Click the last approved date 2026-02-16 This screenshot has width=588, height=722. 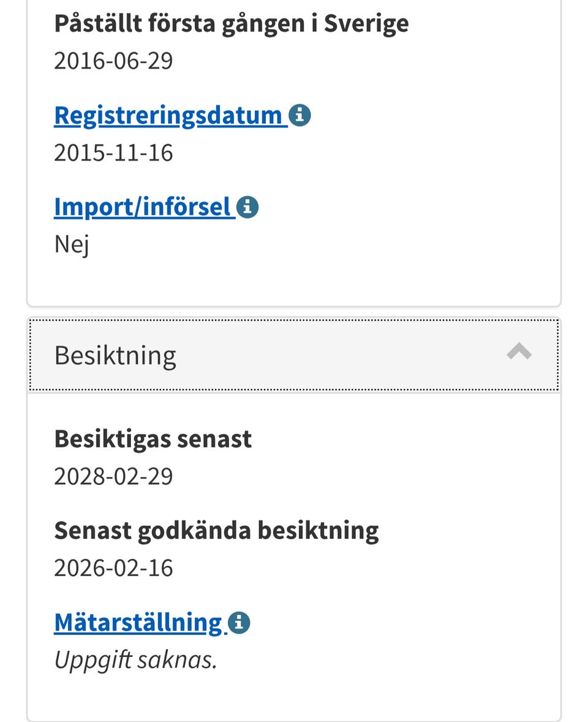[113, 568]
